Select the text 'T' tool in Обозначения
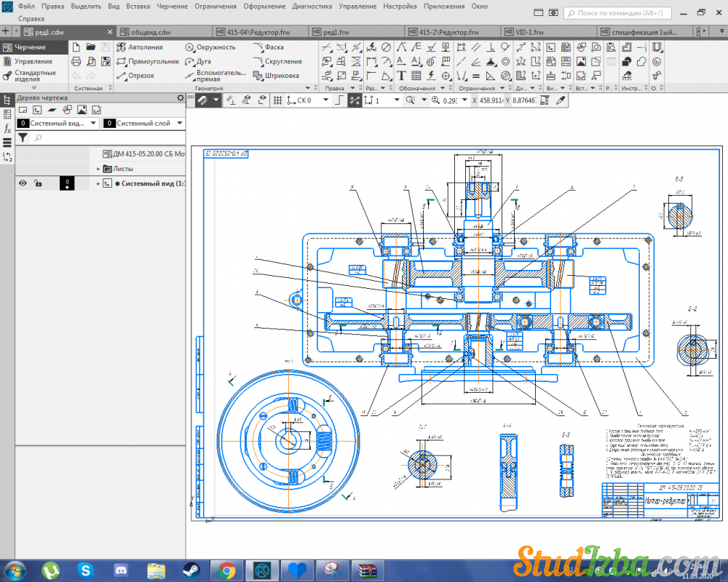 pos(401,76)
